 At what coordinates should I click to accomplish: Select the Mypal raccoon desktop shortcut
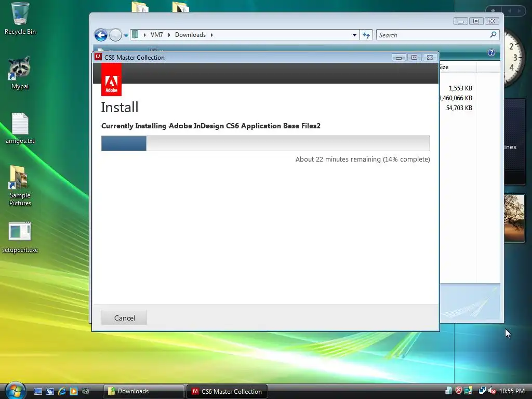[20, 73]
